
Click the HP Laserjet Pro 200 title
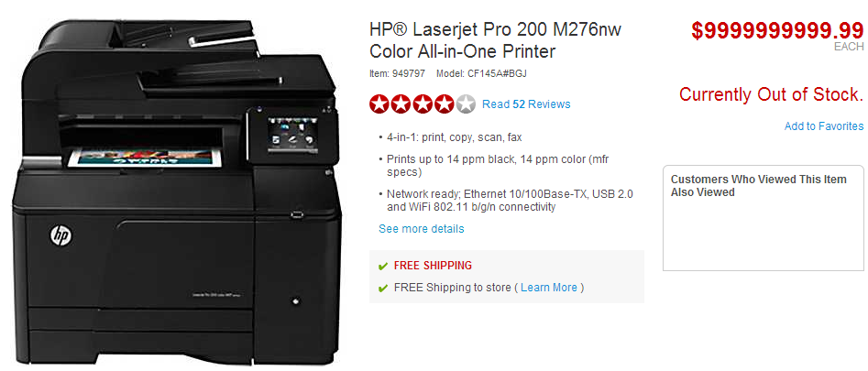coord(496,41)
